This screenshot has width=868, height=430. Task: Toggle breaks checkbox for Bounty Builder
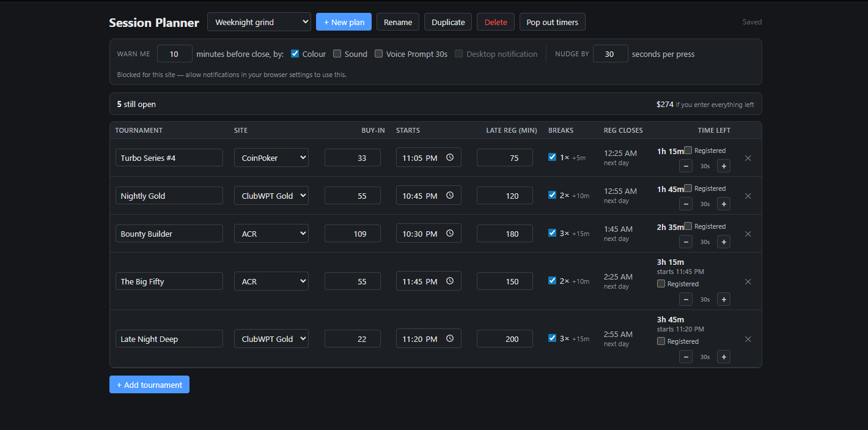pos(552,232)
